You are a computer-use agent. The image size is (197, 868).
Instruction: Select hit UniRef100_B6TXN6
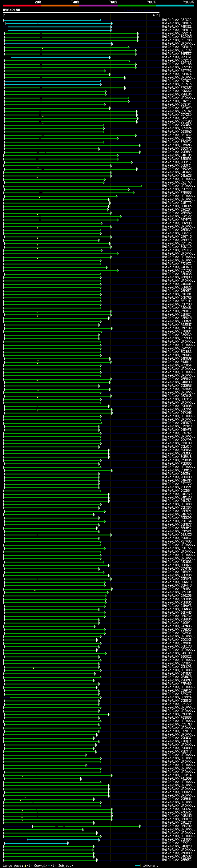tap(177, 139)
